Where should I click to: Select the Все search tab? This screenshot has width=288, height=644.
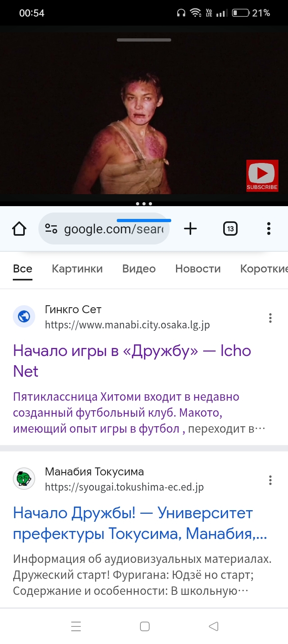pyautogui.click(x=22, y=269)
